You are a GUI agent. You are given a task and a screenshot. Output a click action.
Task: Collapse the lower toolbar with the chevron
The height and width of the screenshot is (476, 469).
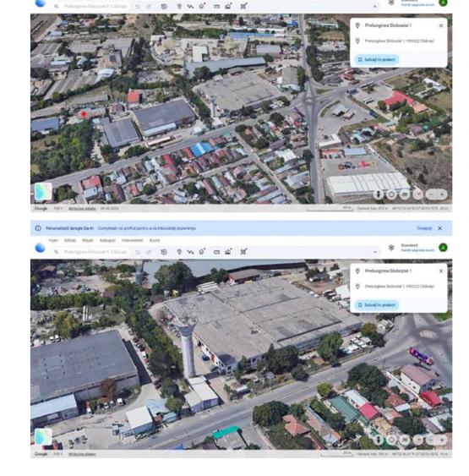(375, 252)
